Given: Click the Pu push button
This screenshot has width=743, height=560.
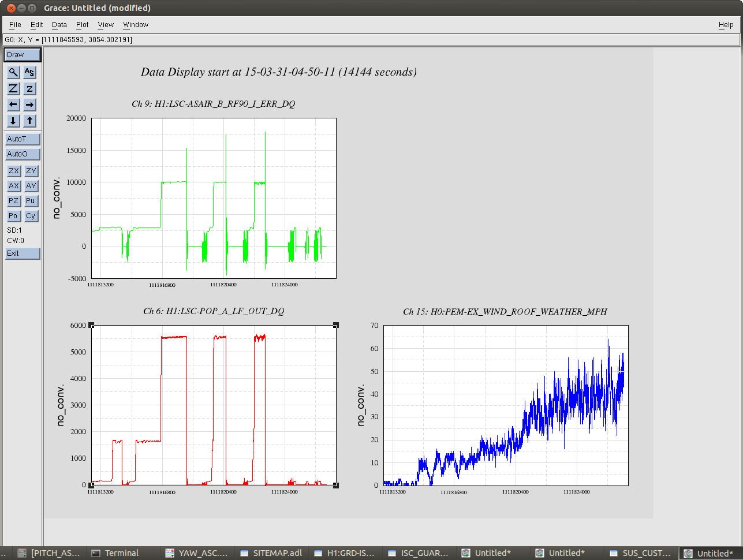Looking at the screenshot, I should pyautogui.click(x=31, y=201).
